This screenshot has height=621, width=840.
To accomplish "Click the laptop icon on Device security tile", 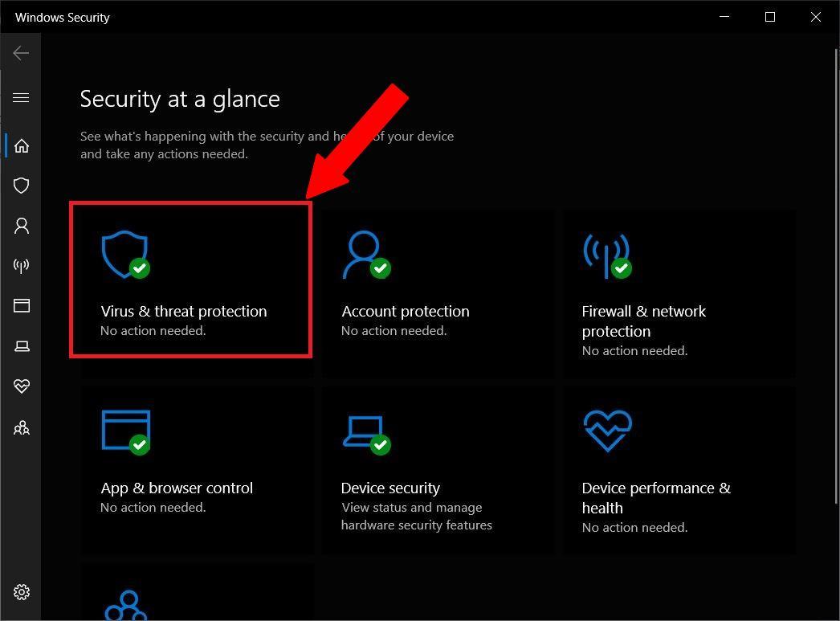I will click(366, 435).
